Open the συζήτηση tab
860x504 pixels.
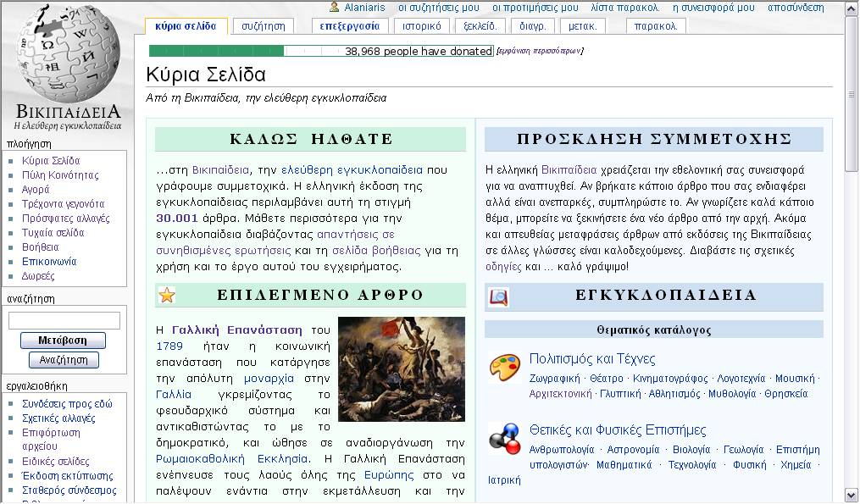[264, 25]
